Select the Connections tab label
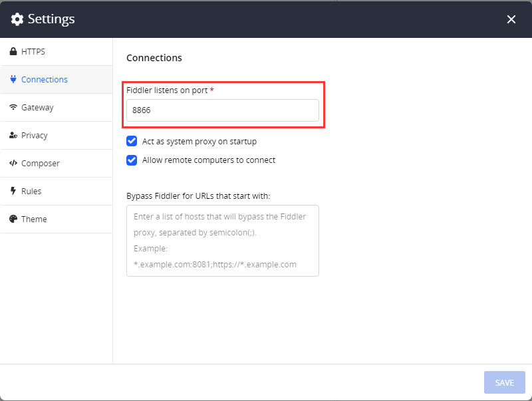 (45, 79)
